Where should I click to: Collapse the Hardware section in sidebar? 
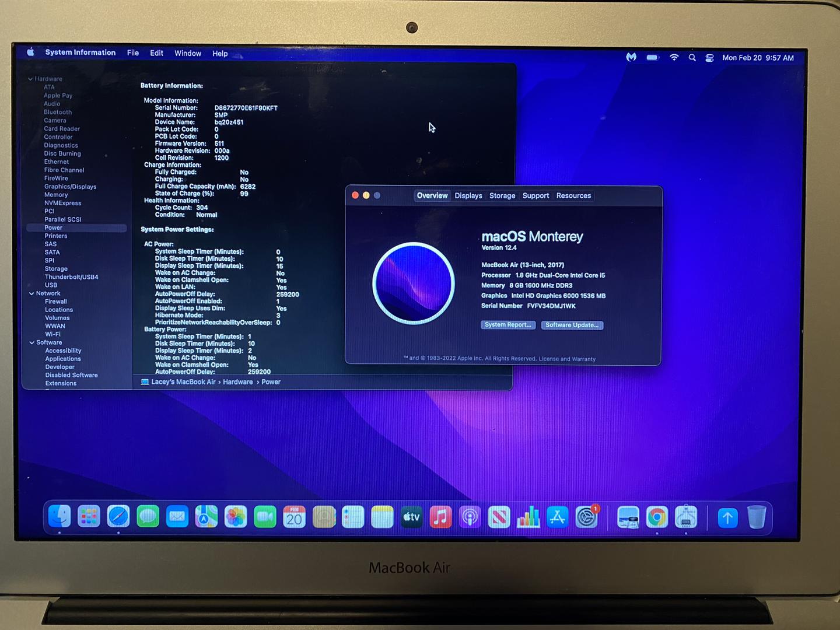[x=30, y=79]
